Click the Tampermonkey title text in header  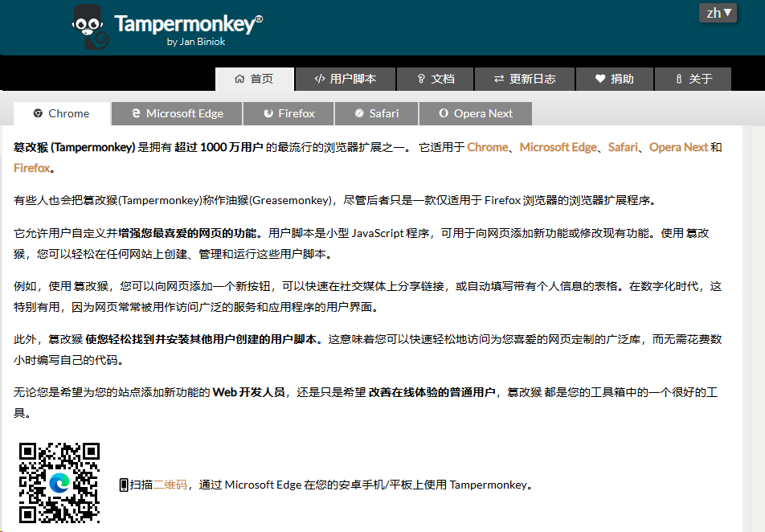[188, 24]
